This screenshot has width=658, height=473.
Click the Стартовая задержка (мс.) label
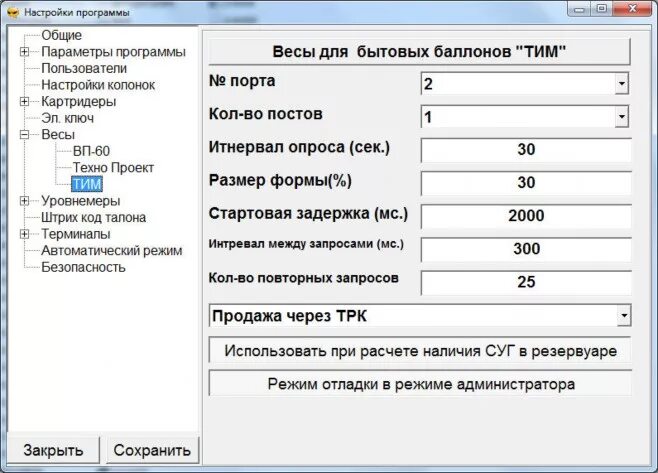(x=308, y=214)
